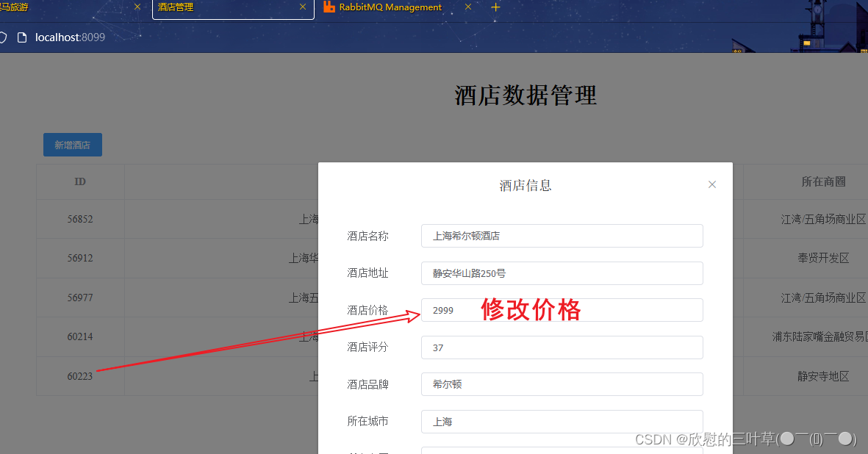Click the 静安寺地区 cell
Screen dimensions: 868x454
[x=823, y=376]
